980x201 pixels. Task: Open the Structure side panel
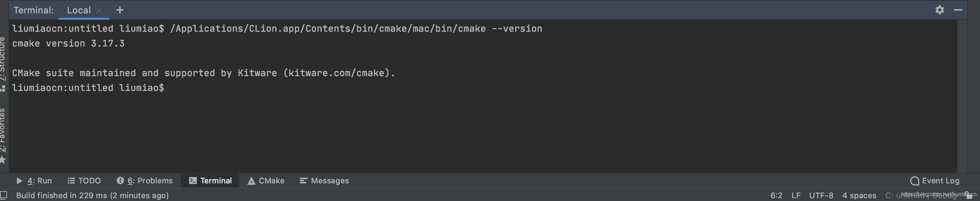(x=3, y=61)
